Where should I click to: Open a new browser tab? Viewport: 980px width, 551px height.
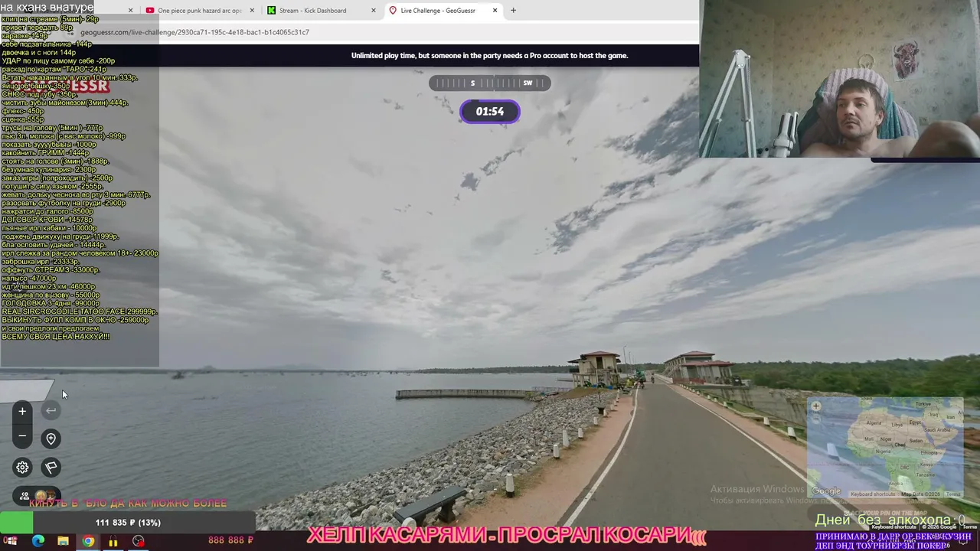513,11
